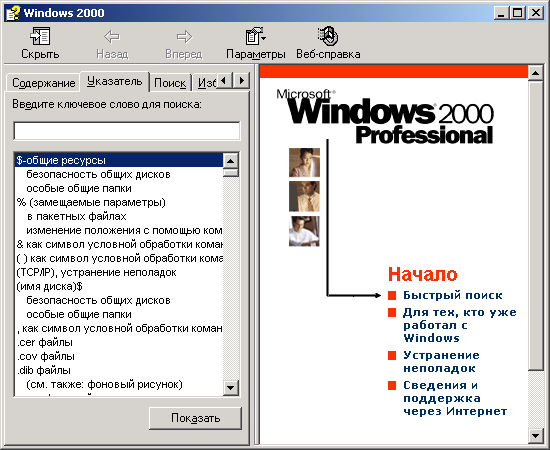Close the Windows 2000 help window
Screen dimensions: 550x450
536,13
